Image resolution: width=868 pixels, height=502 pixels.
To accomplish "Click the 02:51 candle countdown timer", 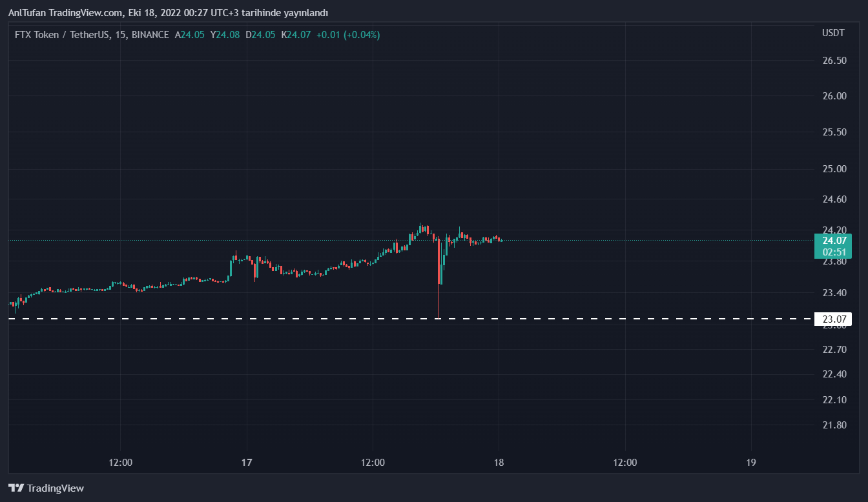I will click(833, 252).
